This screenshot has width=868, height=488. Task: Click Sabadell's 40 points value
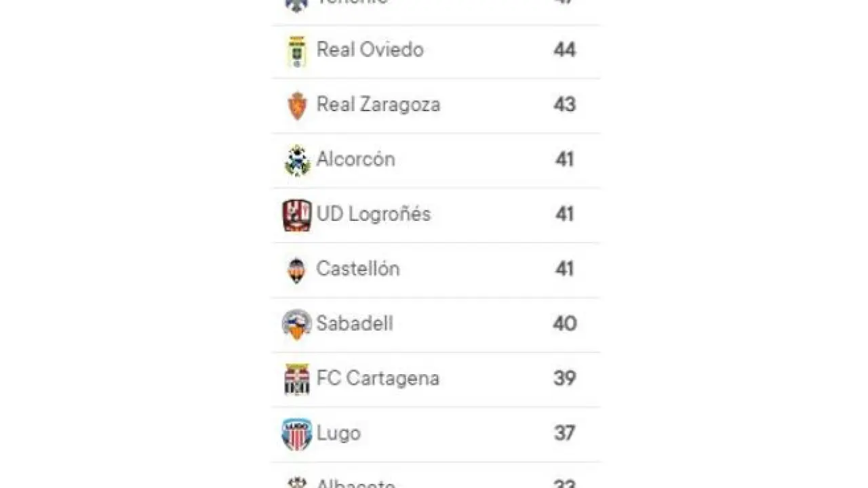(564, 324)
